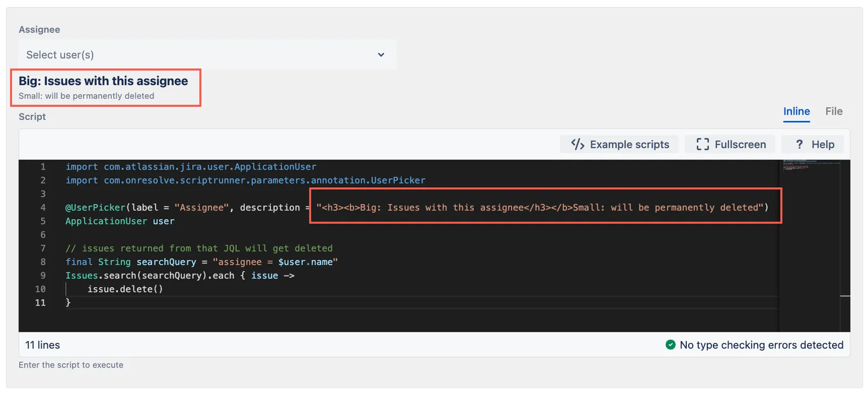Click the Script field label
868x393 pixels.
point(32,117)
